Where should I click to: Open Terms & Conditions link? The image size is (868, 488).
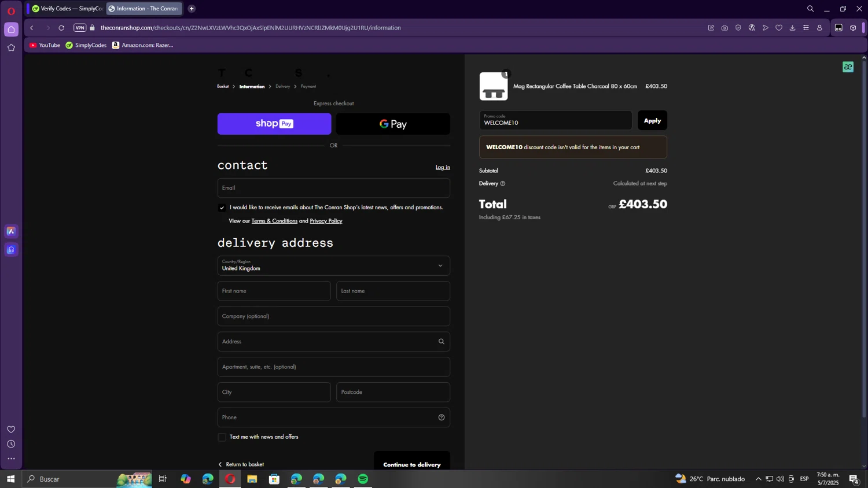tap(274, 221)
